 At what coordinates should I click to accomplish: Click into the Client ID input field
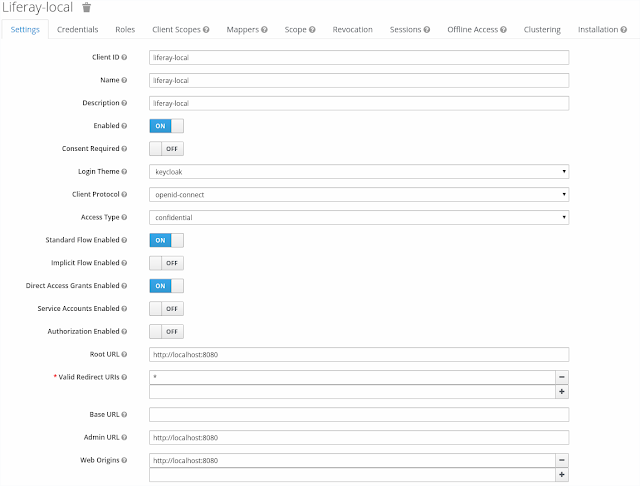tap(359, 58)
